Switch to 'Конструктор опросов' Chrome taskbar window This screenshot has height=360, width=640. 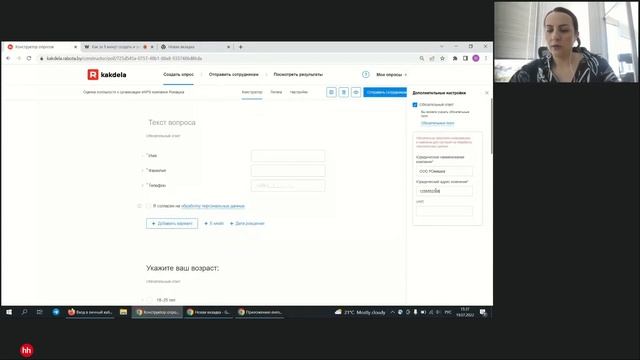tap(157, 312)
